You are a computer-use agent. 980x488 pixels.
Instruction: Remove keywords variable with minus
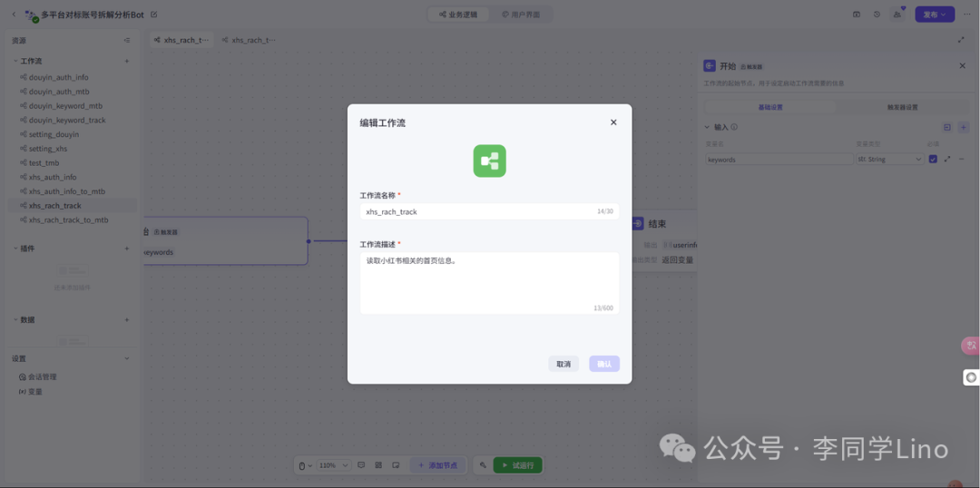(x=961, y=160)
